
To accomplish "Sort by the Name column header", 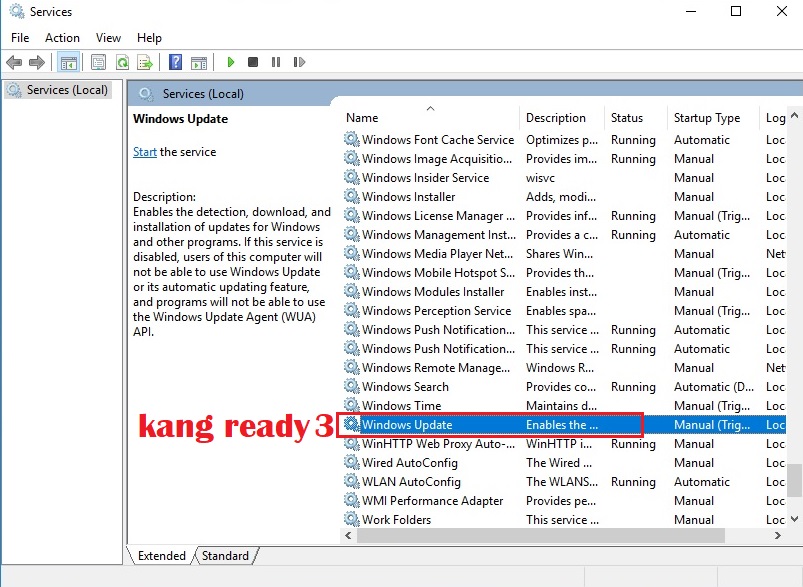I will tap(430, 118).
